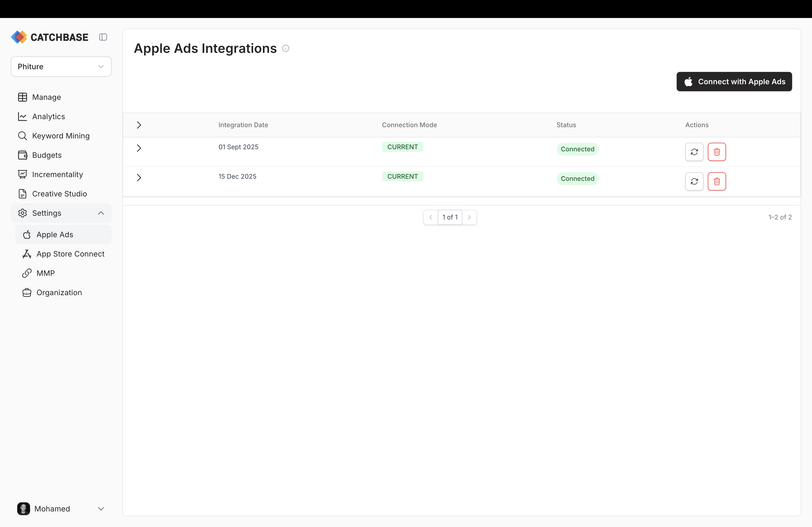Open Analytics from the sidebar
The height and width of the screenshot is (527, 812).
point(48,116)
